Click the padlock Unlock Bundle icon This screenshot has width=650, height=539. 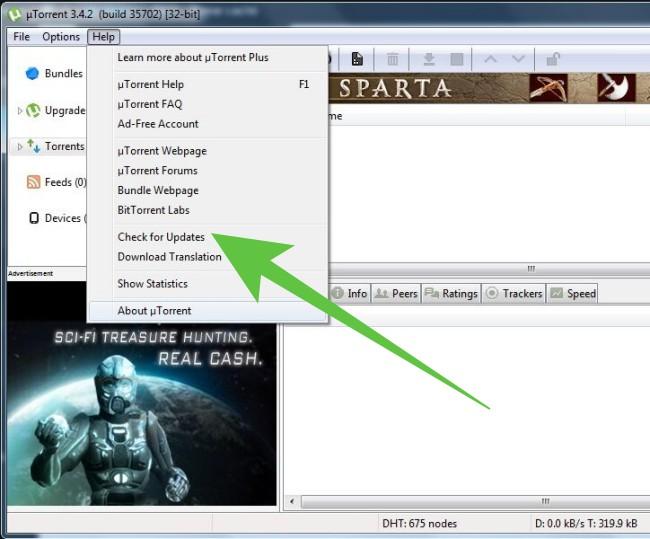pyautogui.click(x=553, y=59)
